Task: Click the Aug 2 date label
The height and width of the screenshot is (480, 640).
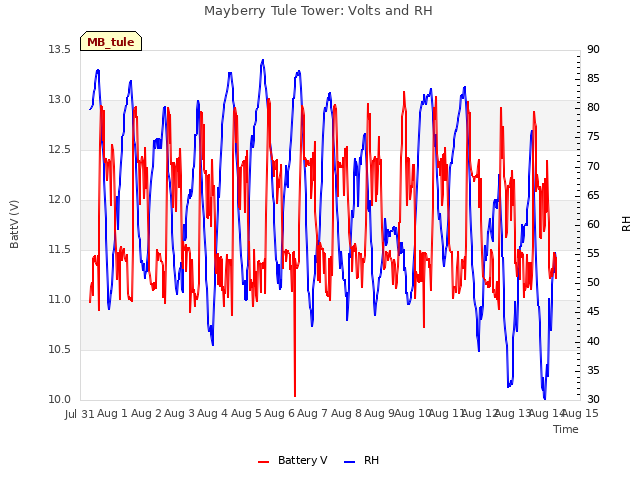Action: point(146,413)
